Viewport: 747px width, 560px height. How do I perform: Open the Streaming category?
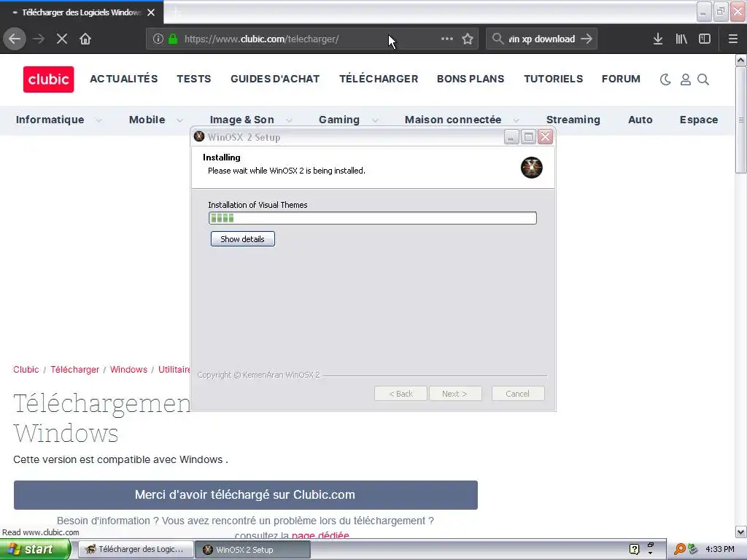[573, 120]
